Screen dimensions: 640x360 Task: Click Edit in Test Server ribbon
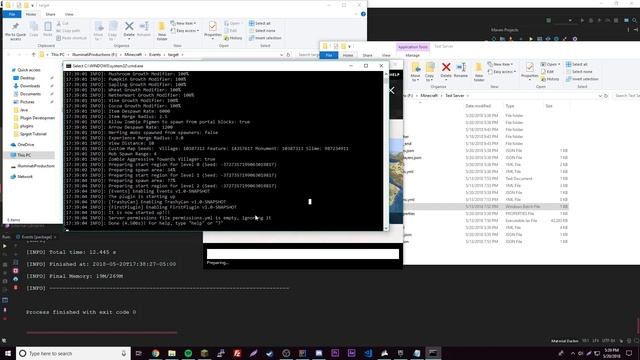(x=547, y=72)
